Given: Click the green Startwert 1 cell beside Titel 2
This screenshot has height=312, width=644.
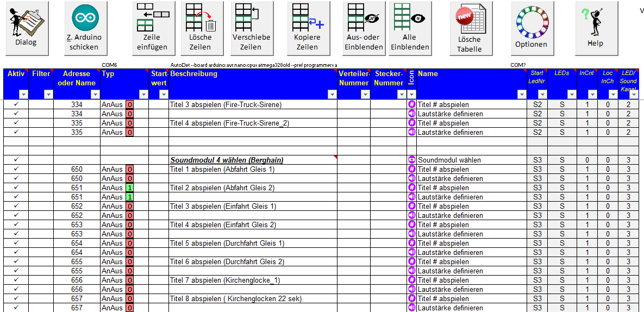Looking at the screenshot, I should click(129, 188).
